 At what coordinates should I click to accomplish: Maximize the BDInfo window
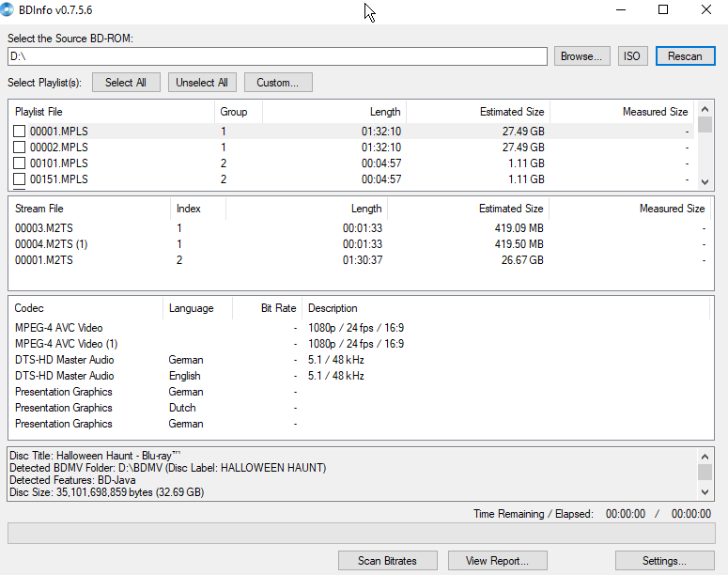coord(663,9)
